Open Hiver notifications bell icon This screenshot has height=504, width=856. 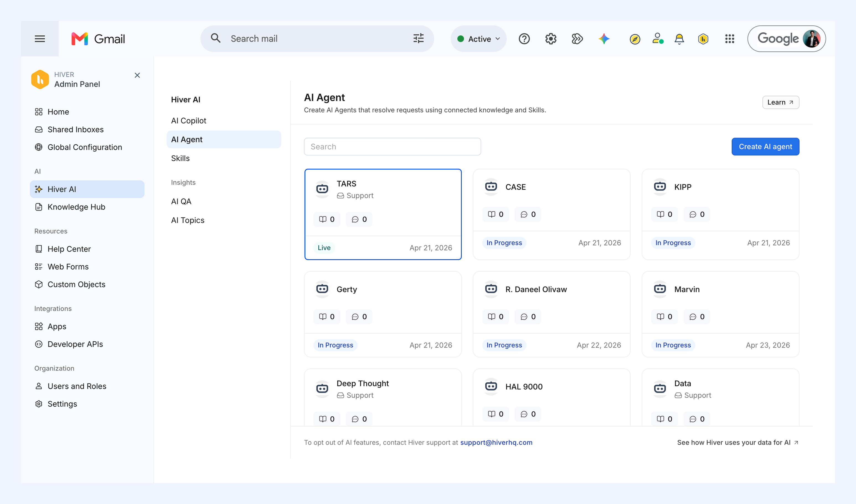679,39
